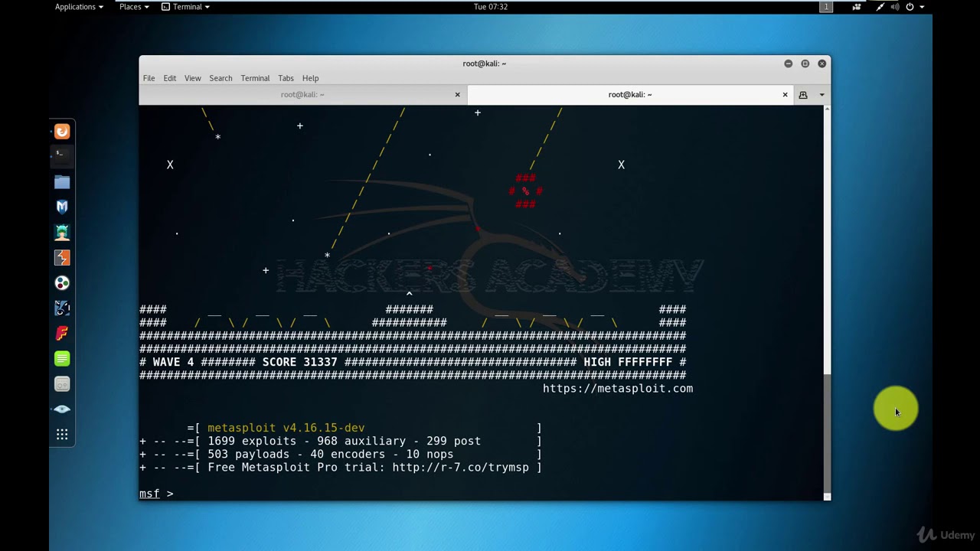This screenshot has width=980, height=551.
Task: Open the Terminal icon in the dock
Action: pos(62,156)
